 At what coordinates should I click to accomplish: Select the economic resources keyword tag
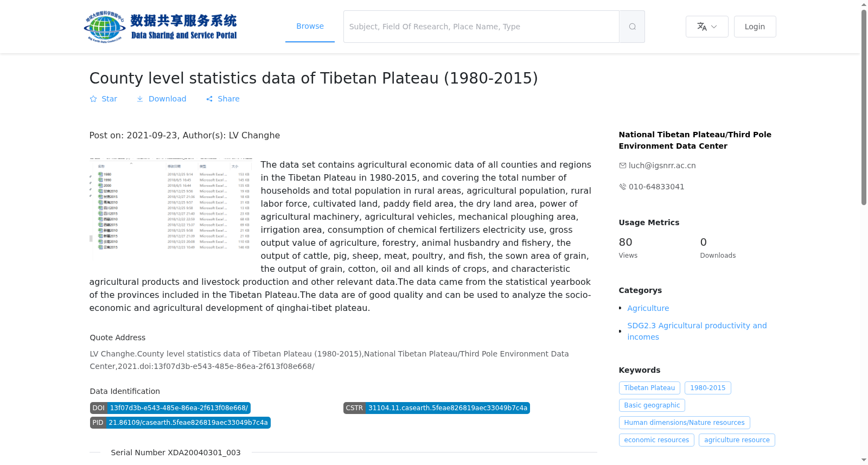[656, 440]
